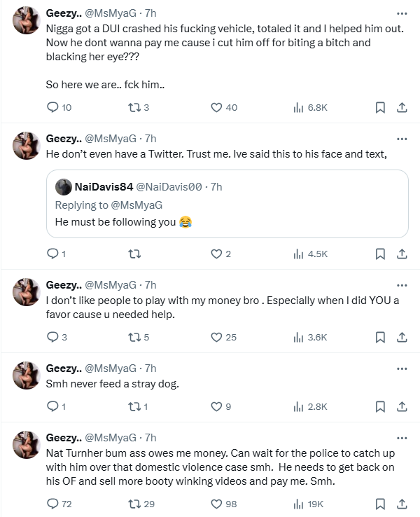Bookmark the Nat Turnher tweet
This screenshot has width=420, height=517.
[379, 504]
